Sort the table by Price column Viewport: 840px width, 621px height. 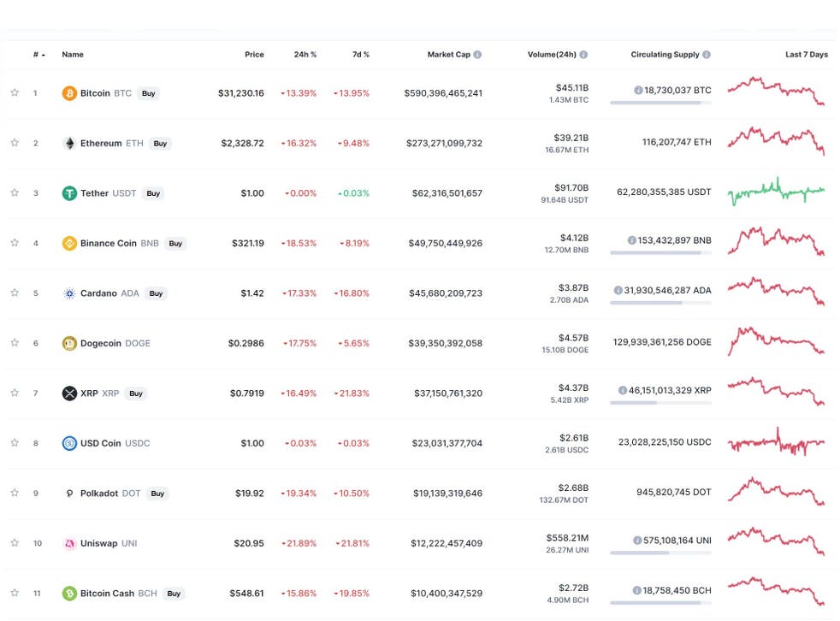click(x=254, y=55)
